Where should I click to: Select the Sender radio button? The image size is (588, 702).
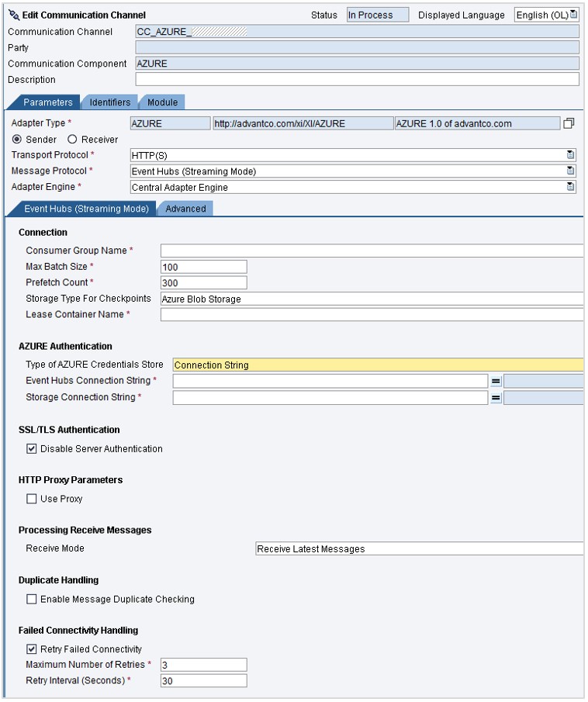16,139
